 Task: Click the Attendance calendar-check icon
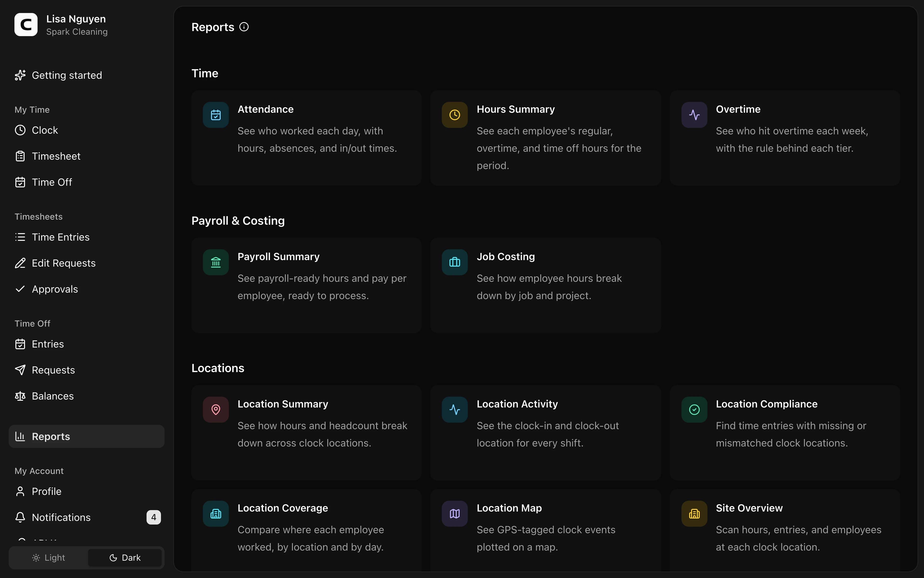(x=216, y=115)
